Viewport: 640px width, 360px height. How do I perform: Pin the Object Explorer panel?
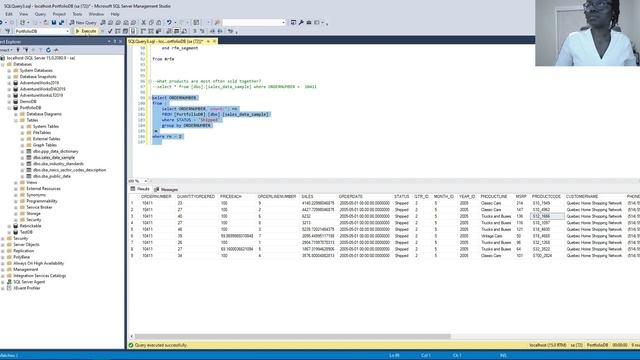115,41
